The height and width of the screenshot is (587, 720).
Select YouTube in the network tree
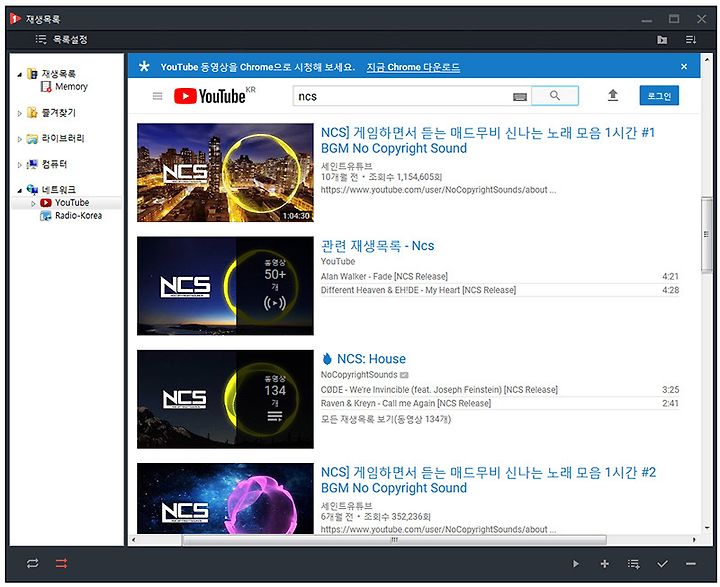(67, 203)
